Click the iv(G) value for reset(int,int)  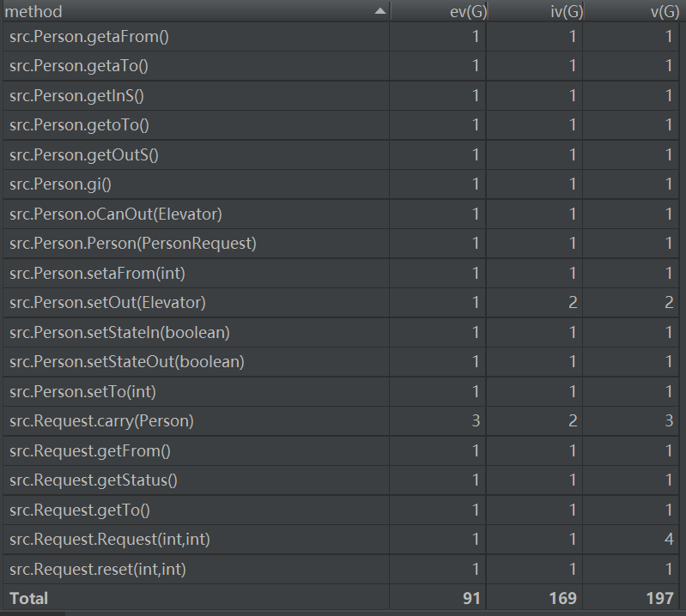point(573,569)
